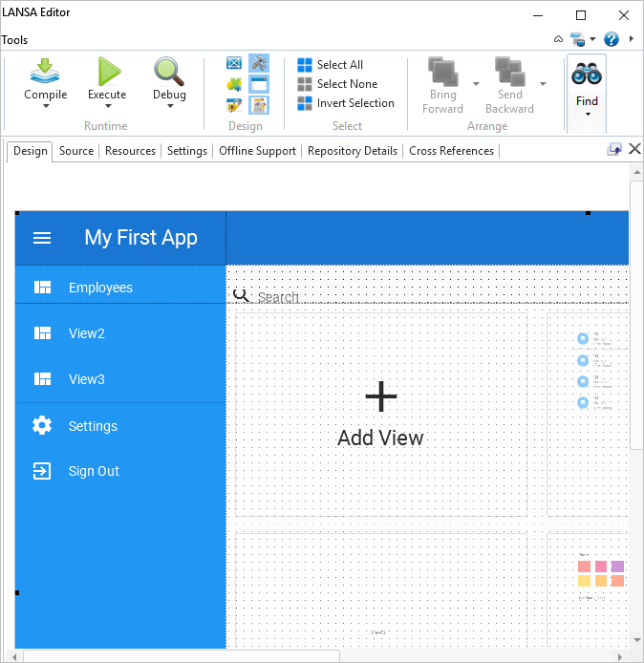The width and height of the screenshot is (644, 663).
Task: Switch to the Source tab
Action: 76,151
